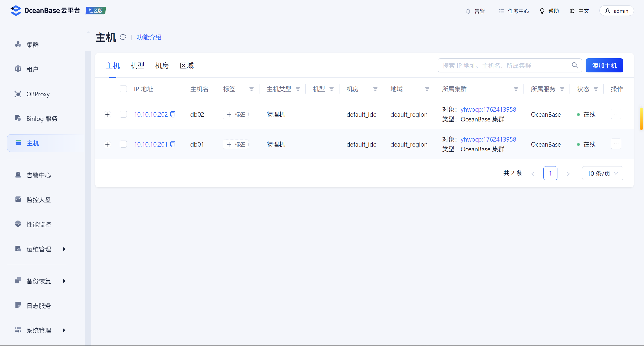The width and height of the screenshot is (644, 346).
Task: Click the host search input field
Action: click(x=503, y=66)
